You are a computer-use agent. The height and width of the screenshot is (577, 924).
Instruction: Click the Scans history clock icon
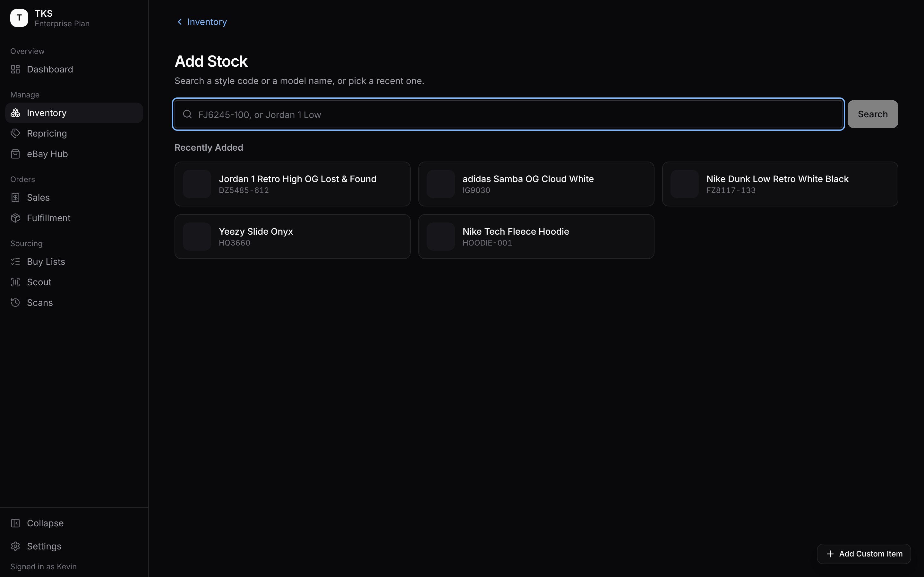15,303
